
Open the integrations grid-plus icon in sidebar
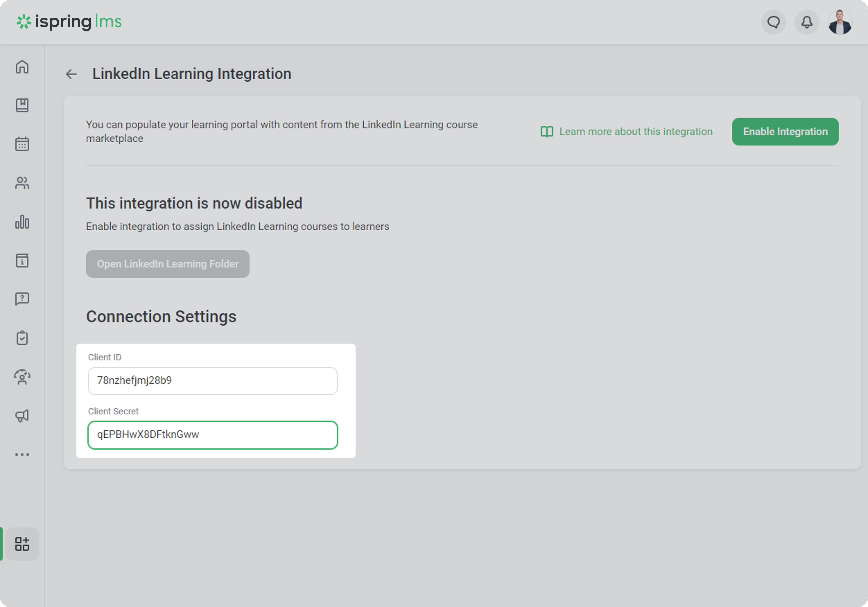pyautogui.click(x=22, y=544)
